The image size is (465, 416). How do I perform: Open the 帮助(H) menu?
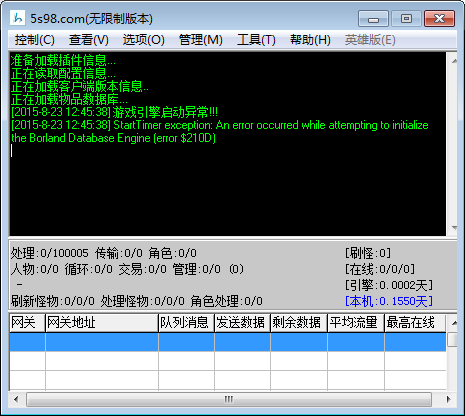(310, 40)
